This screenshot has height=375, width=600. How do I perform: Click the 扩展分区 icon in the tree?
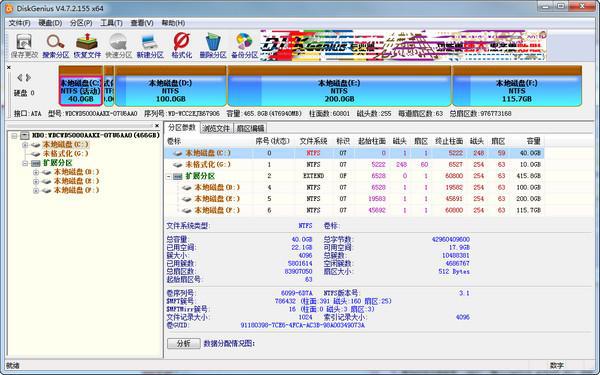coord(36,163)
